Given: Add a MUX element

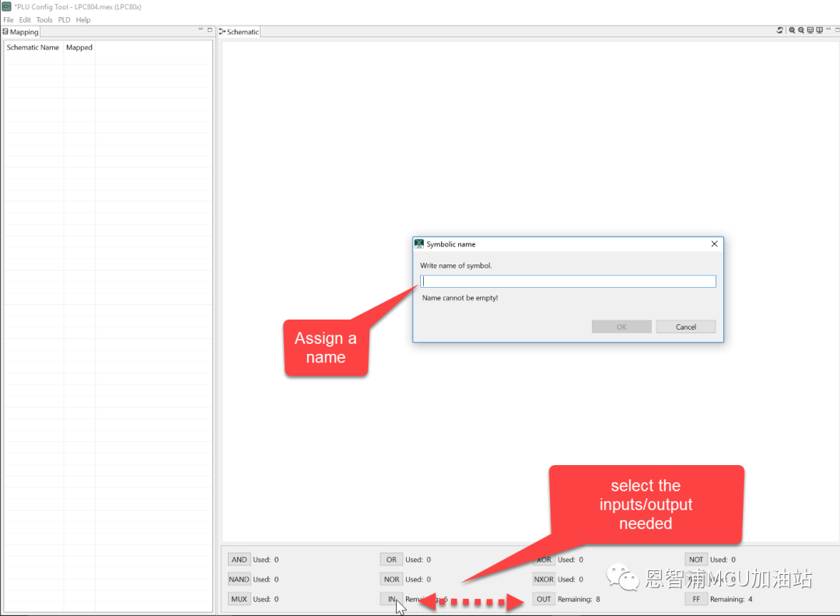Looking at the screenshot, I should 239,599.
